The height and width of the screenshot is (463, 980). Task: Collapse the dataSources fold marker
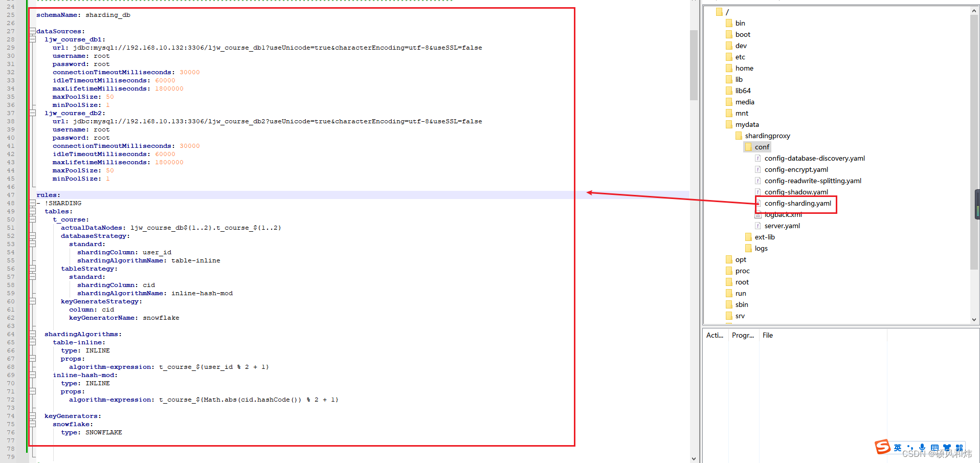(32, 31)
